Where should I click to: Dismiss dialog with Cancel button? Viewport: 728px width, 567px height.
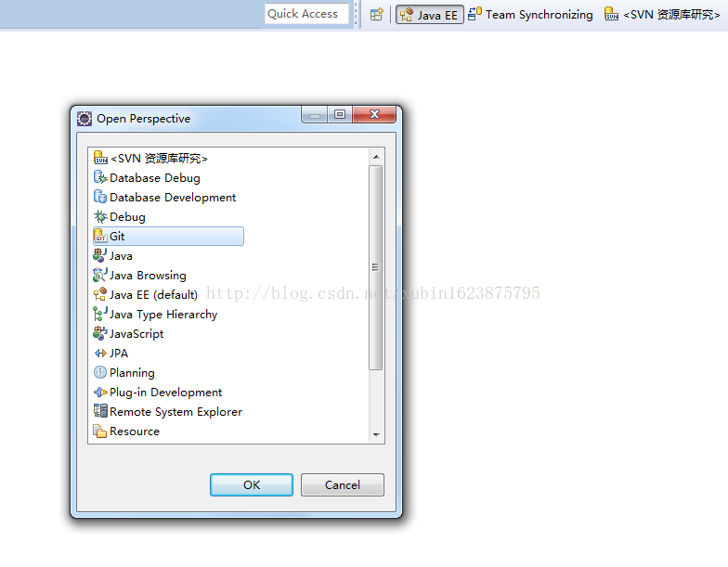click(x=342, y=484)
